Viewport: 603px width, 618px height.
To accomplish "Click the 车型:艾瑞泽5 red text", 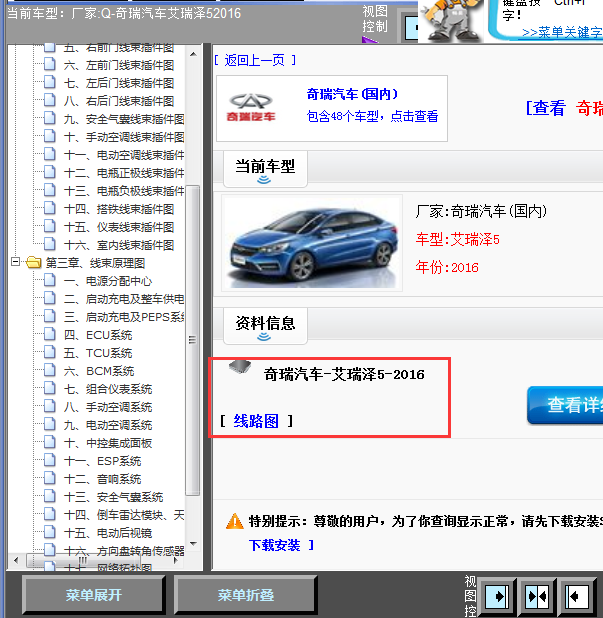I will (x=458, y=239).
